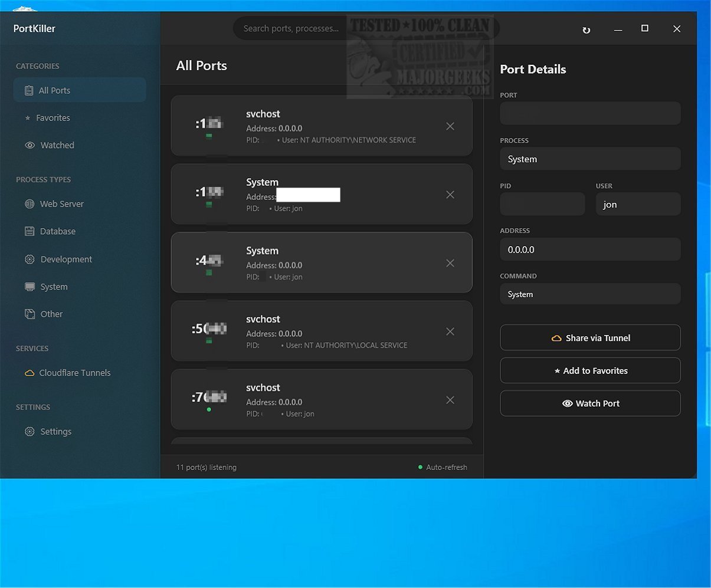Click the COMMAND field showing System
Image resolution: width=711 pixels, height=588 pixels.
(590, 294)
